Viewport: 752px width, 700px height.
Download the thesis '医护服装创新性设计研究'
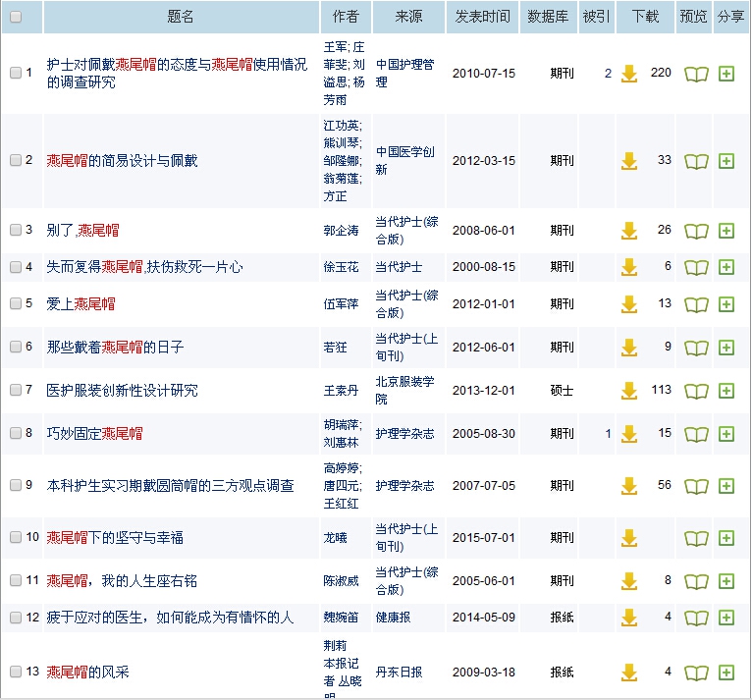(x=629, y=391)
